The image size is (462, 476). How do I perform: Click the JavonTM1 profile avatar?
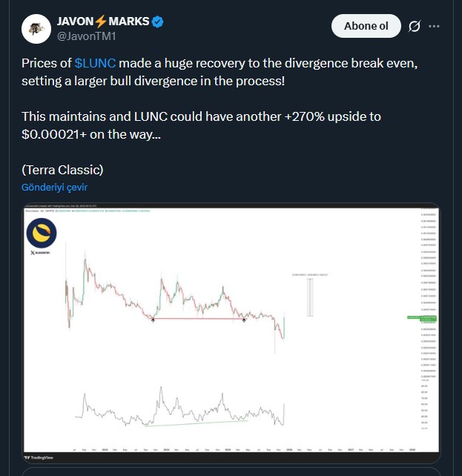coord(34,28)
